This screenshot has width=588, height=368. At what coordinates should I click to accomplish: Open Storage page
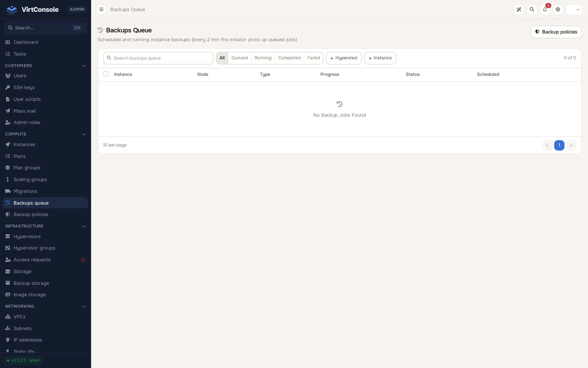45,271
